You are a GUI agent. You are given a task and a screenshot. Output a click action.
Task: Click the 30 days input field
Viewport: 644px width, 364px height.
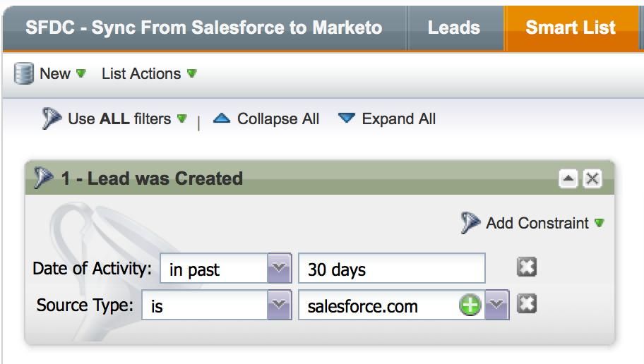392,269
